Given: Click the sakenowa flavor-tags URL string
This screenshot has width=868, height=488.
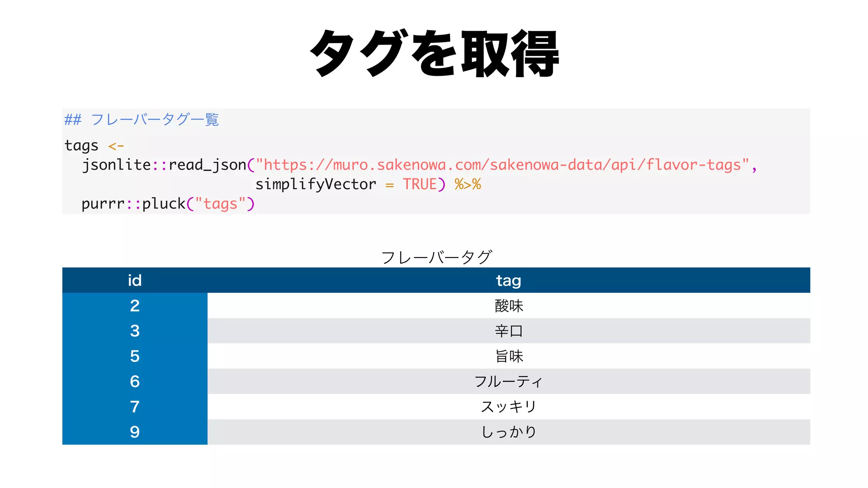Looking at the screenshot, I should point(503,165).
